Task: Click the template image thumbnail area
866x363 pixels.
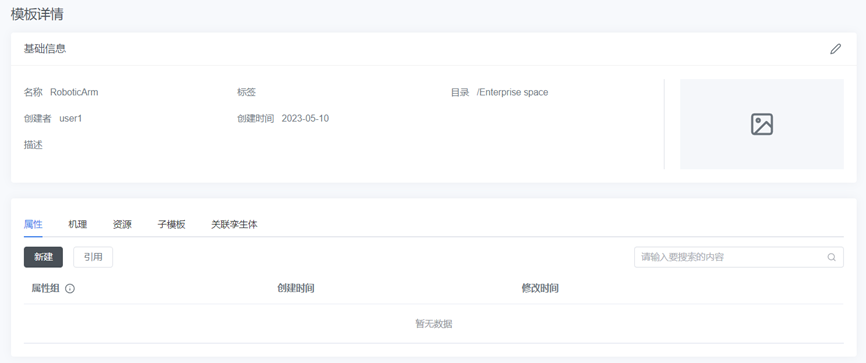Action: [762, 124]
